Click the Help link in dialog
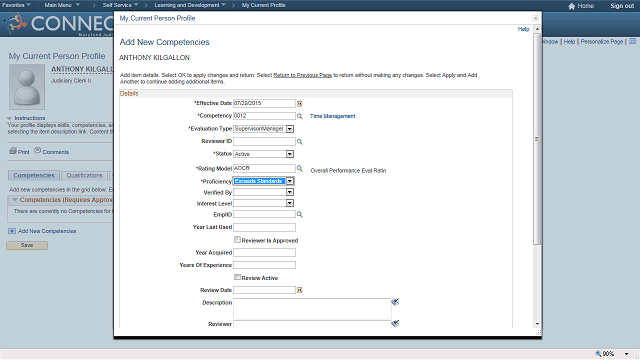 point(523,29)
